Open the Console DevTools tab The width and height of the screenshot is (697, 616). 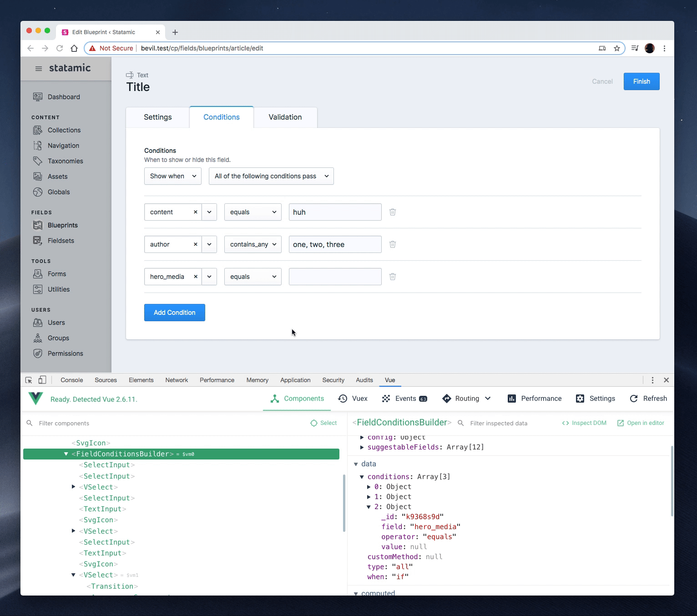pyautogui.click(x=72, y=380)
